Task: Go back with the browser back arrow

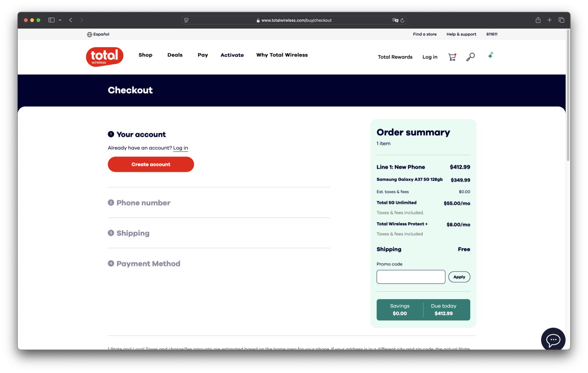Action: coord(71,20)
